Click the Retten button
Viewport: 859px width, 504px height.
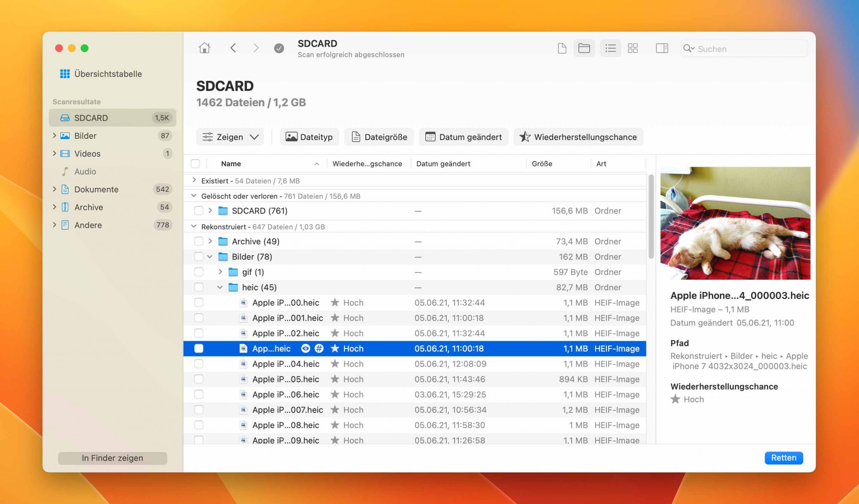783,458
